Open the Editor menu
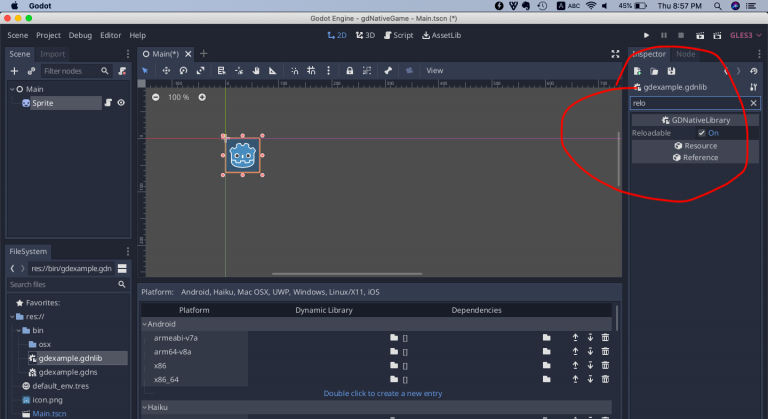This screenshot has width=768, height=419. (x=111, y=35)
